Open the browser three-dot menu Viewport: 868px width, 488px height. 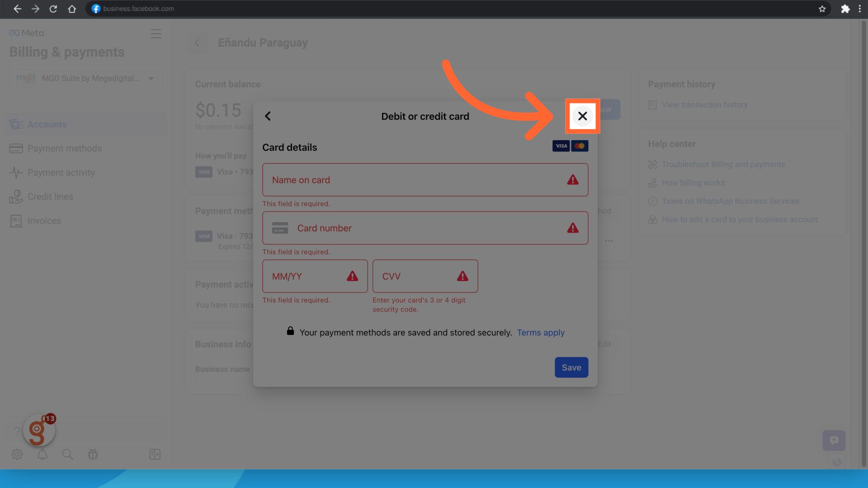859,9
